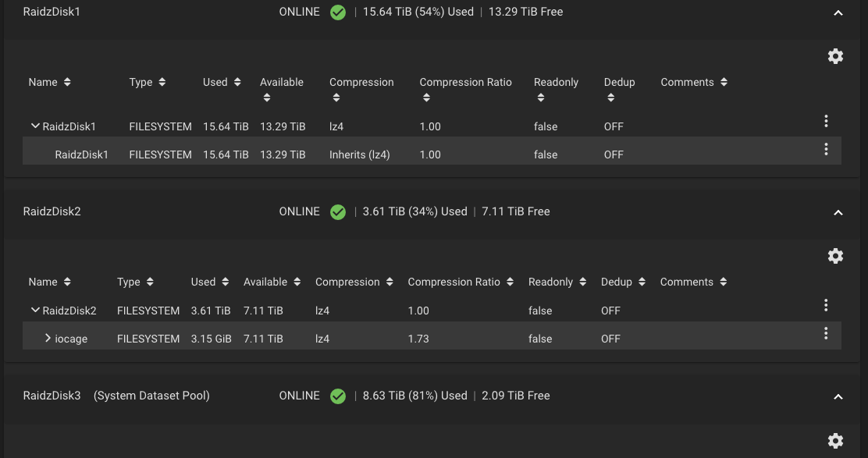
Task: Collapse the RaidzDisk1 pool panel
Action: click(x=838, y=12)
